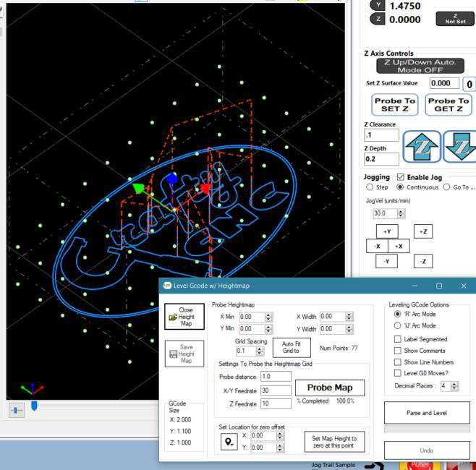
Task: Enable the Level G0 Moves checkbox
Action: (x=397, y=373)
